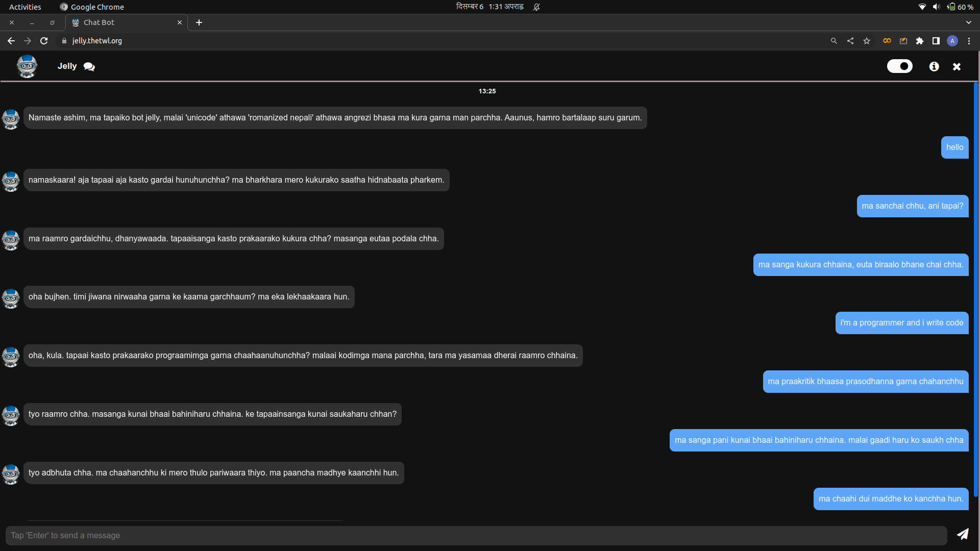
Task: Bookmark the page with the star icon
Action: coord(867,41)
